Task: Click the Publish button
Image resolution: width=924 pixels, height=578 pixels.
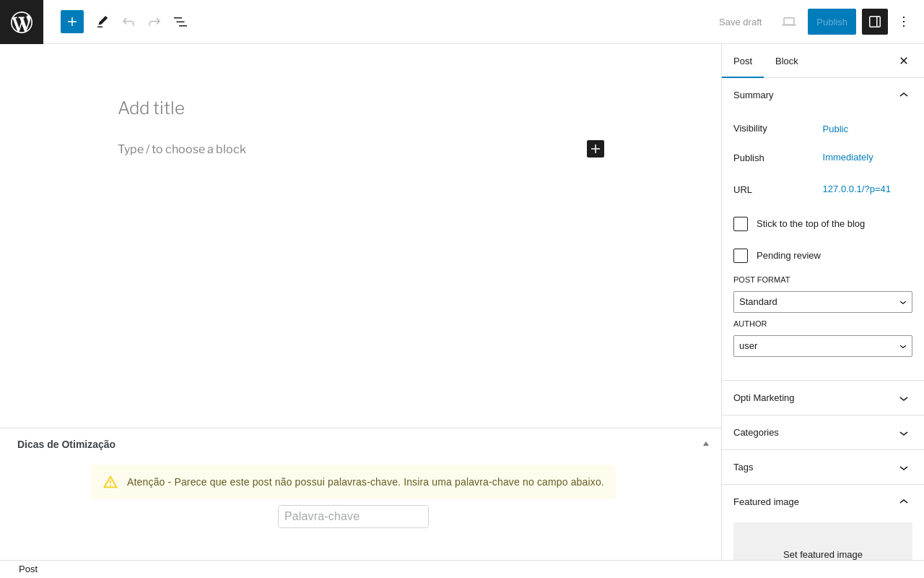Action: click(x=832, y=22)
